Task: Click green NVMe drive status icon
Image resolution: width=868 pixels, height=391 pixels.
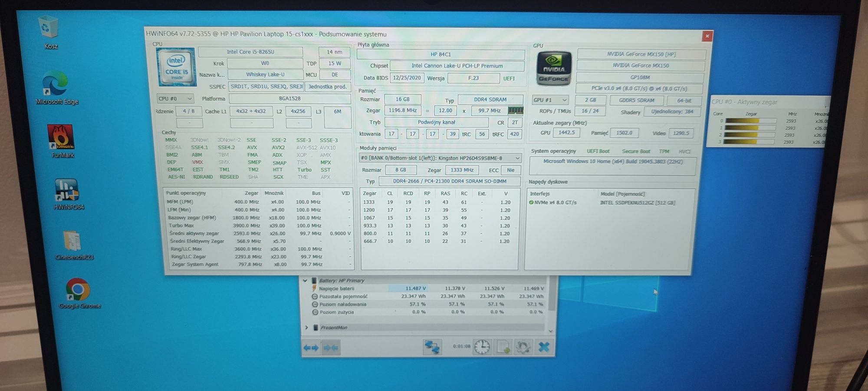Action: point(531,202)
